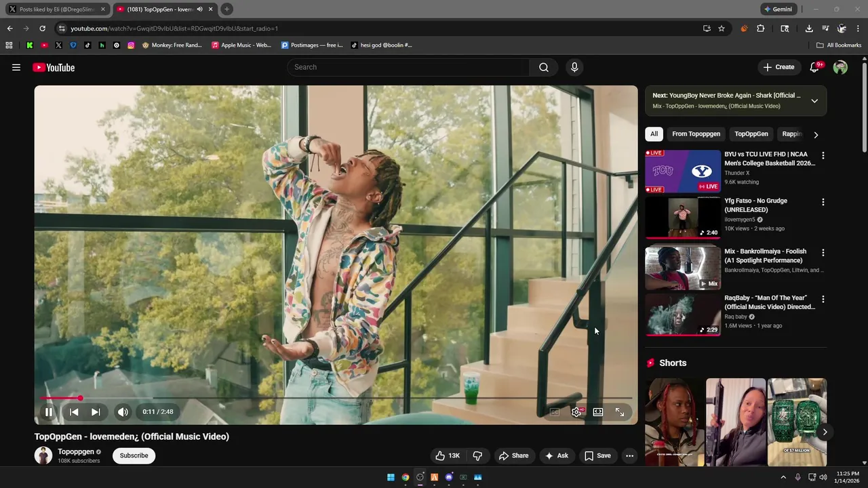Select the From Topoppgen chip
Image resolution: width=868 pixels, height=488 pixels.
pos(696,134)
